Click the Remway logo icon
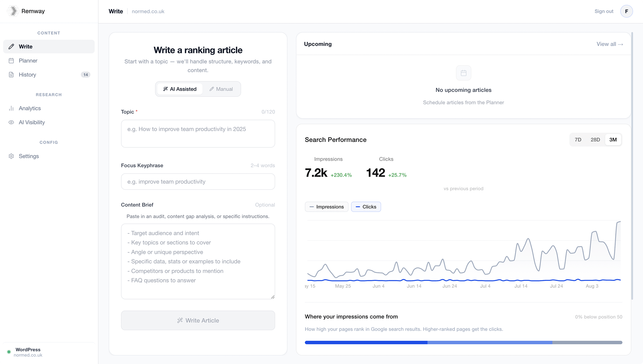The width and height of the screenshot is (643, 364). tap(13, 11)
